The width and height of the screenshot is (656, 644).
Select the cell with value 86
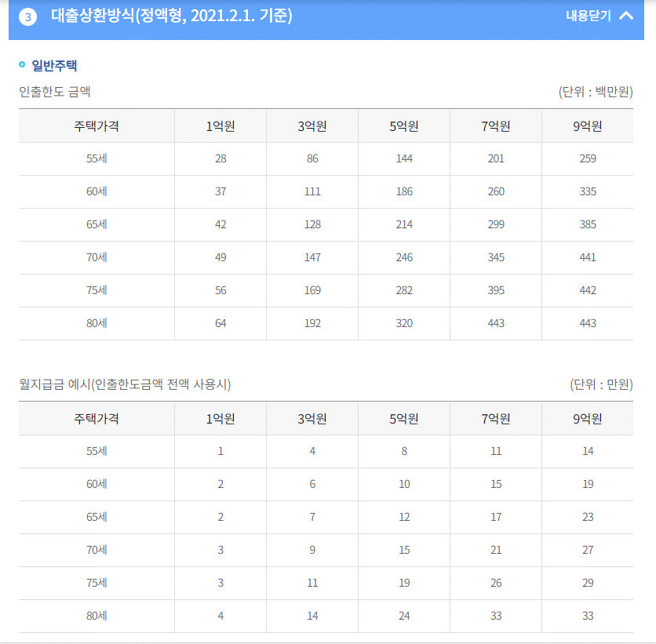point(312,158)
